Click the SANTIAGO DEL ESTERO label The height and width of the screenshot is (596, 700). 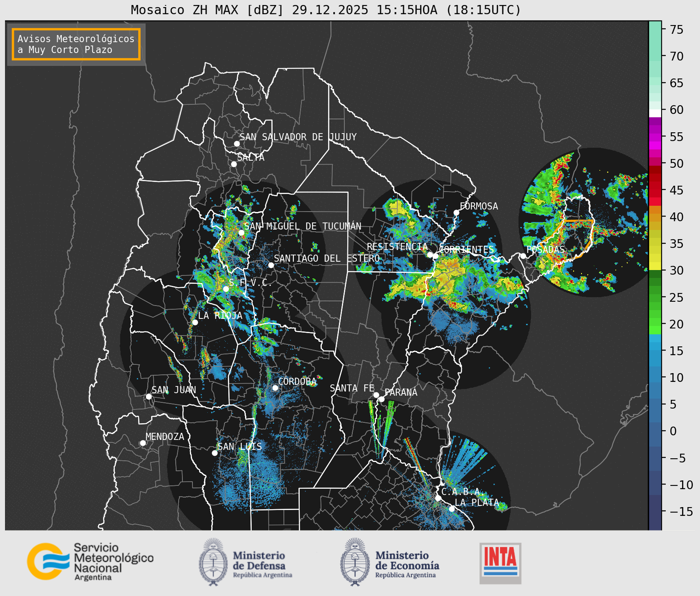327,258
